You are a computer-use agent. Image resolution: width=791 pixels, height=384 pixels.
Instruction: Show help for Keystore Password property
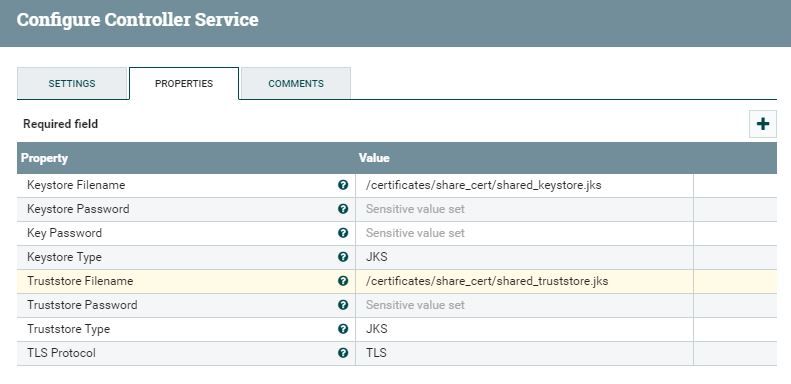(x=343, y=209)
